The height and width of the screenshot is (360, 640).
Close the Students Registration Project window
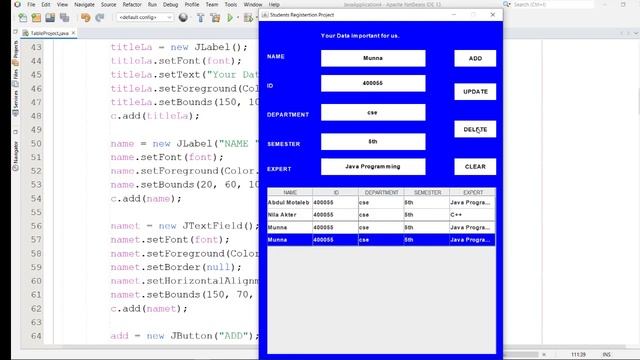click(493, 15)
